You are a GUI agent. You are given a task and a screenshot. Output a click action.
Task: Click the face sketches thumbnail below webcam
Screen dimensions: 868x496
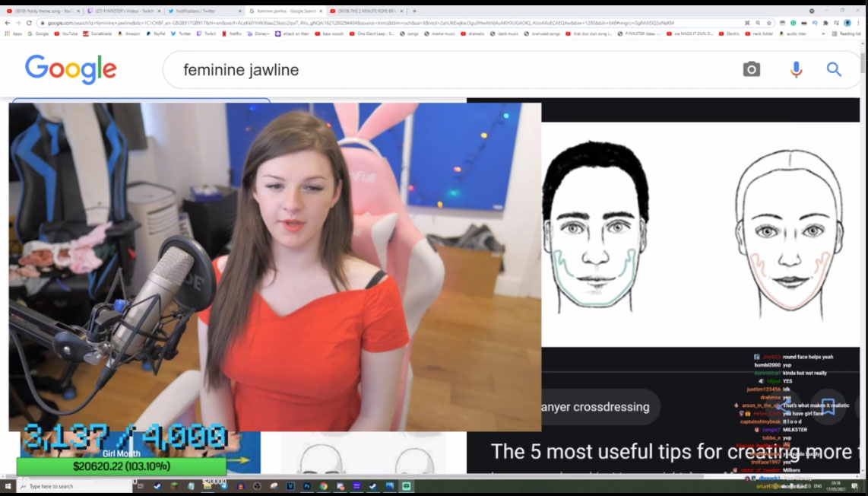(x=363, y=453)
